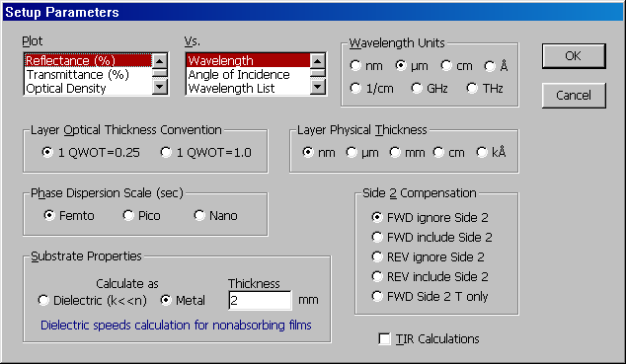Set wavelength units to nm
This screenshot has height=364, width=626.
(366, 66)
